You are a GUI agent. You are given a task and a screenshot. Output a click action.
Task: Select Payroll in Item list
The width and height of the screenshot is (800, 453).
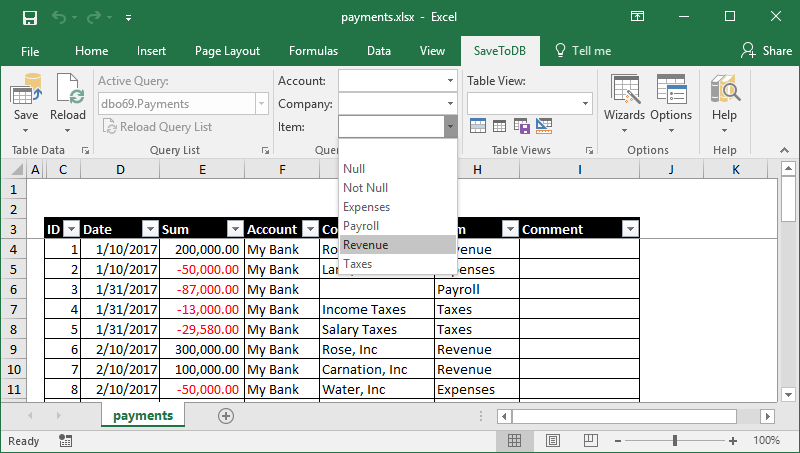click(397, 225)
